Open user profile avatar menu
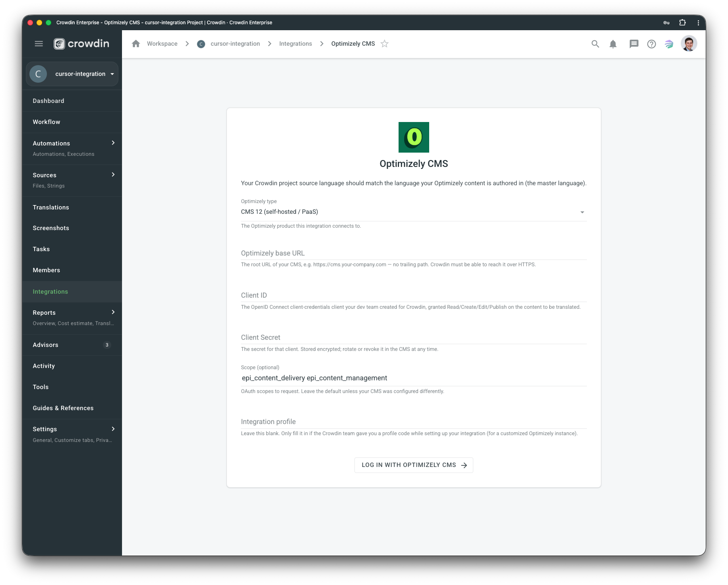The image size is (728, 585). [x=689, y=44]
